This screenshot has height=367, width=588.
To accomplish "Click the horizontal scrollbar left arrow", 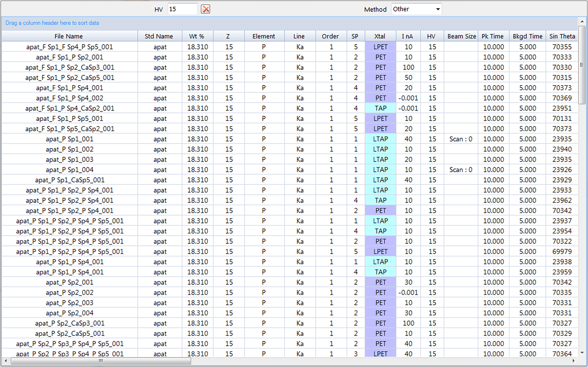I will tap(6, 361).
